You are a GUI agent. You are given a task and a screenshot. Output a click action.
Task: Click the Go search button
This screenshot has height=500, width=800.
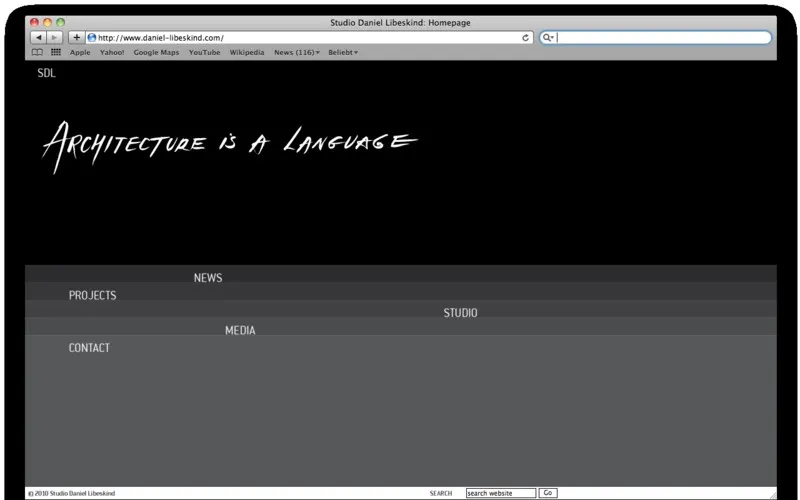coord(548,493)
